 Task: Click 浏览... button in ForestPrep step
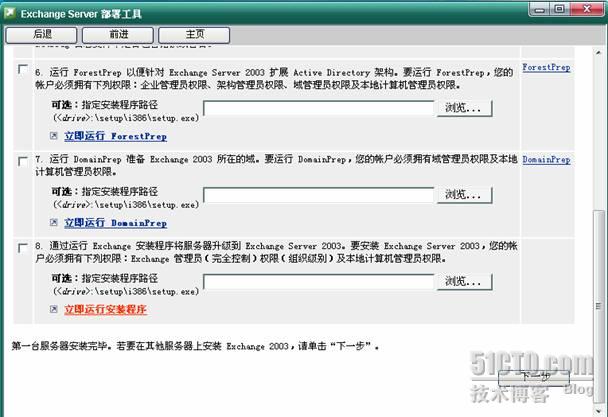click(465, 108)
